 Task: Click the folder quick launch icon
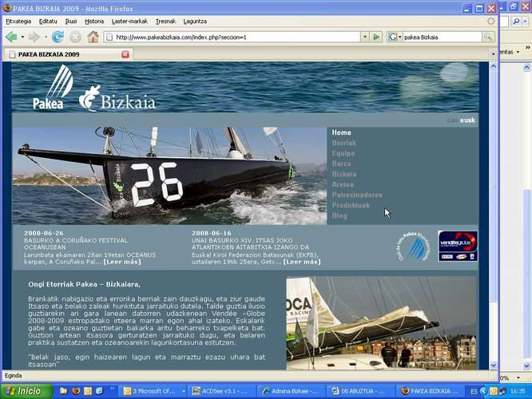pos(63,391)
